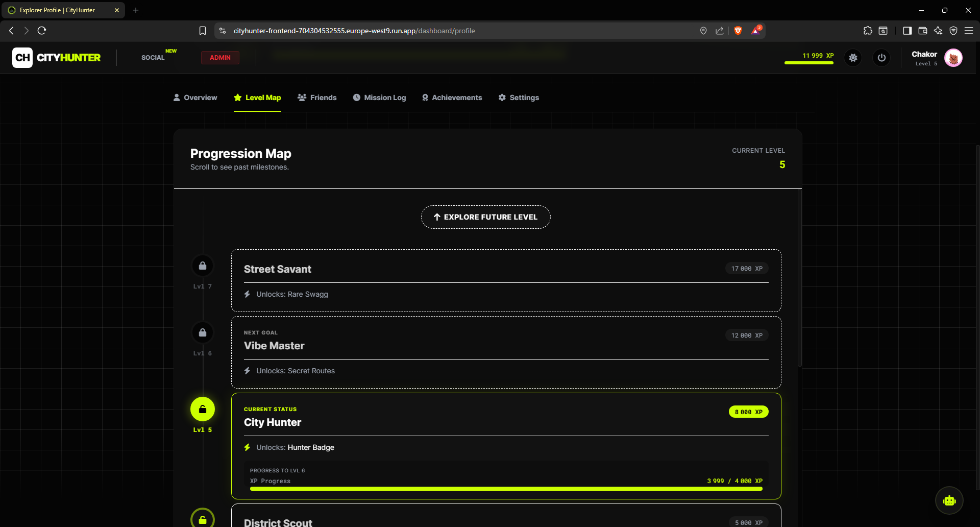Viewport: 980px width, 527px height.
Task: Go forward in browser history
Action: 27,31
